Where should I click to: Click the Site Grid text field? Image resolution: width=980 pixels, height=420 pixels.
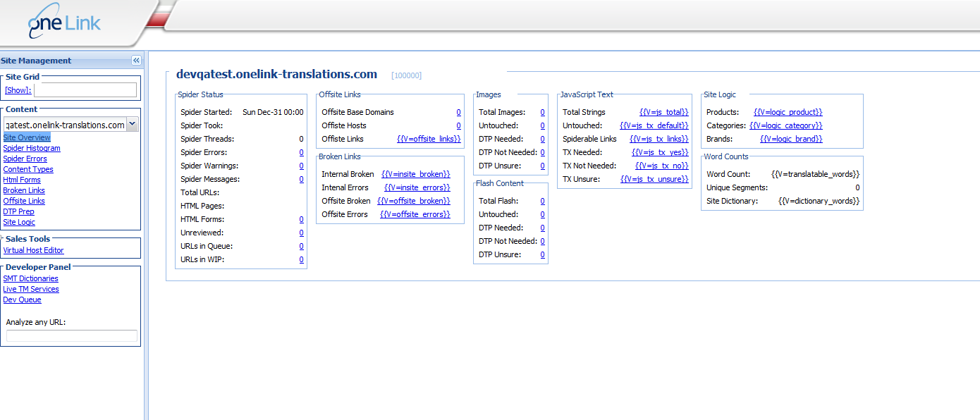pyautogui.click(x=85, y=90)
